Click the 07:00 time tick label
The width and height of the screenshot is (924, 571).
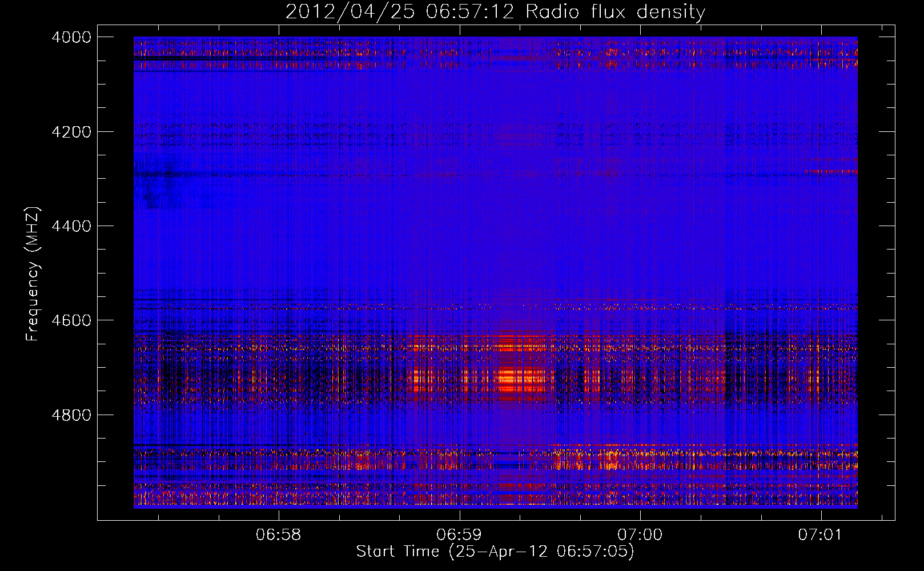click(640, 534)
